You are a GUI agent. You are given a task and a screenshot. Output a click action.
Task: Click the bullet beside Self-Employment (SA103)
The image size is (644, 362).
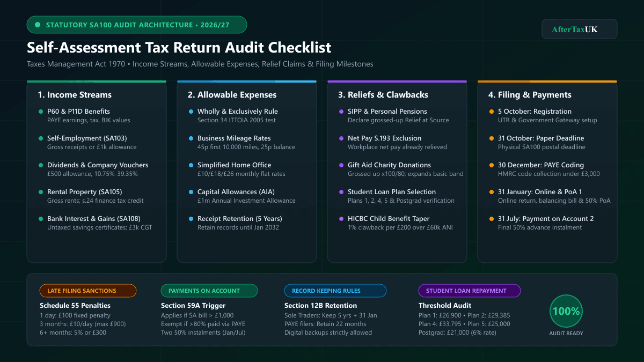click(41, 138)
